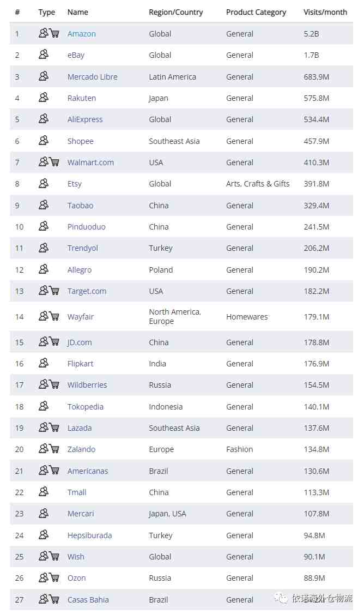Click the cart icon in Wayfair row

point(54,316)
